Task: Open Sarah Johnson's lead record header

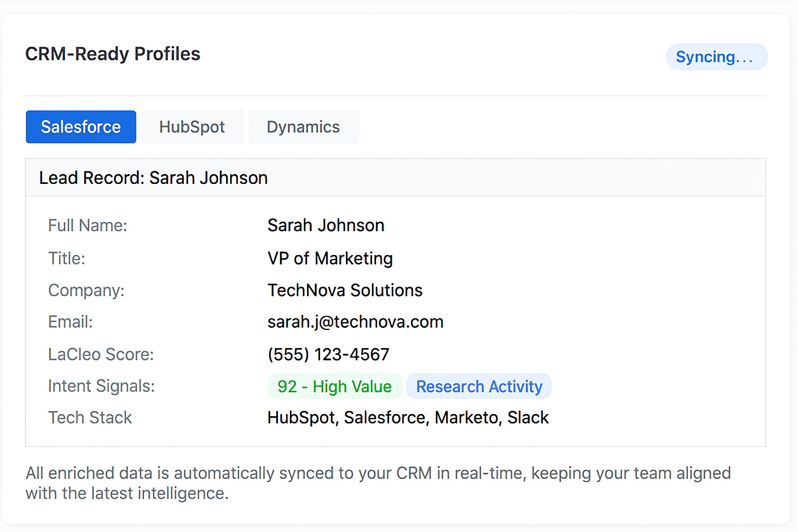Action: 153,177
